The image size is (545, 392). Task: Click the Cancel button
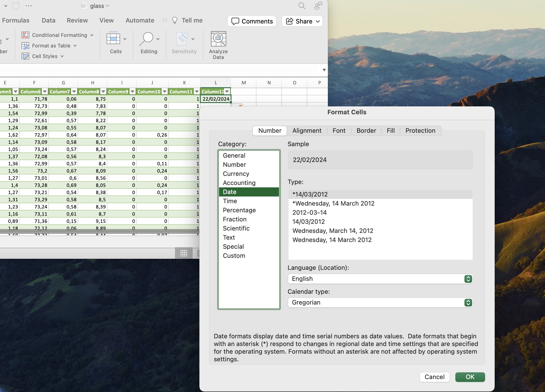coord(434,377)
